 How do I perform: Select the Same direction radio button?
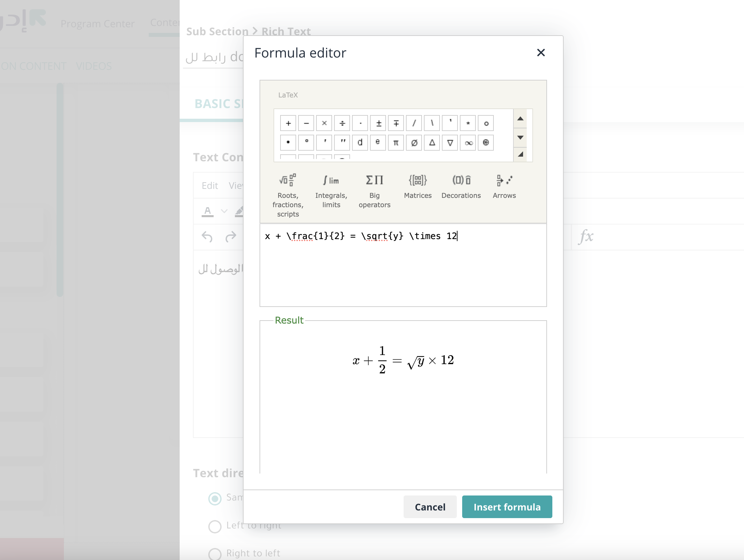coord(214,497)
